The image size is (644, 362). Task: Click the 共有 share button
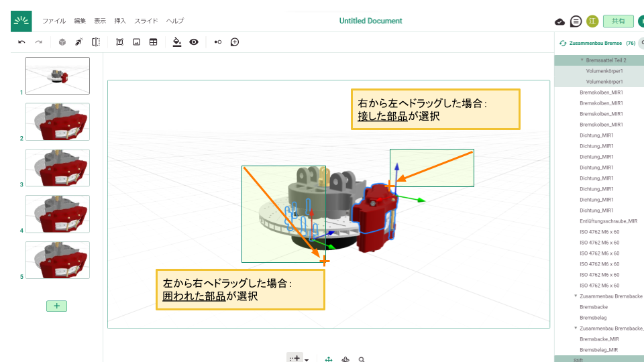618,21
